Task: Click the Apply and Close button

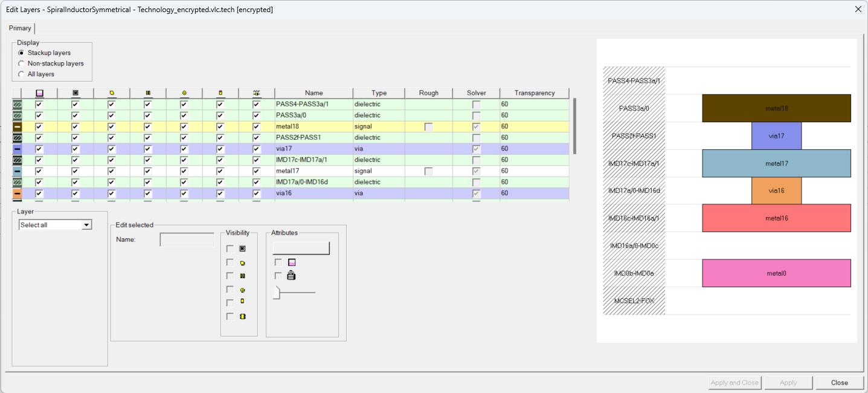Action: [x=735, y=382]
